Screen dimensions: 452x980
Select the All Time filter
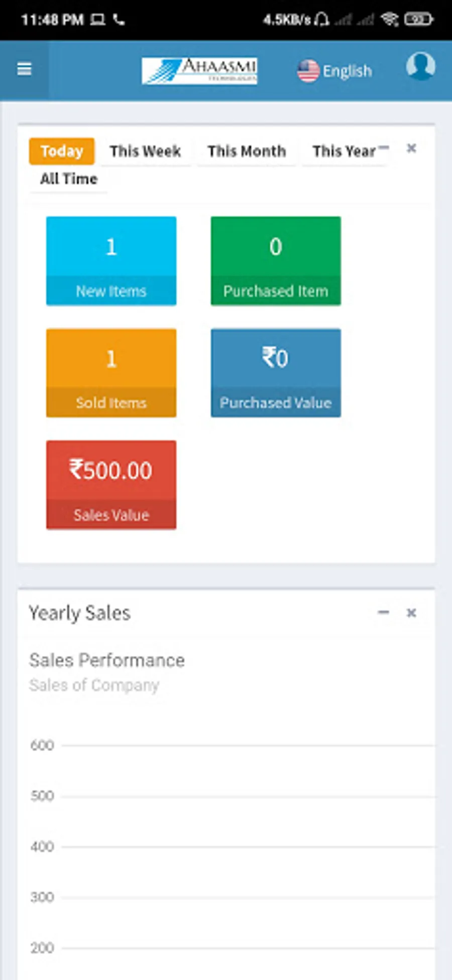click(x=69, y=179)
